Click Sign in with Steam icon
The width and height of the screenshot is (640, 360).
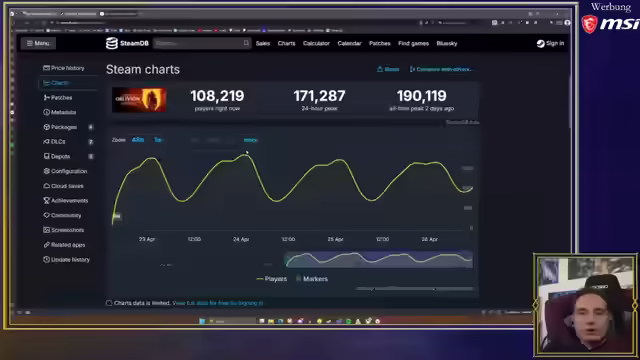tap(540, 43)
